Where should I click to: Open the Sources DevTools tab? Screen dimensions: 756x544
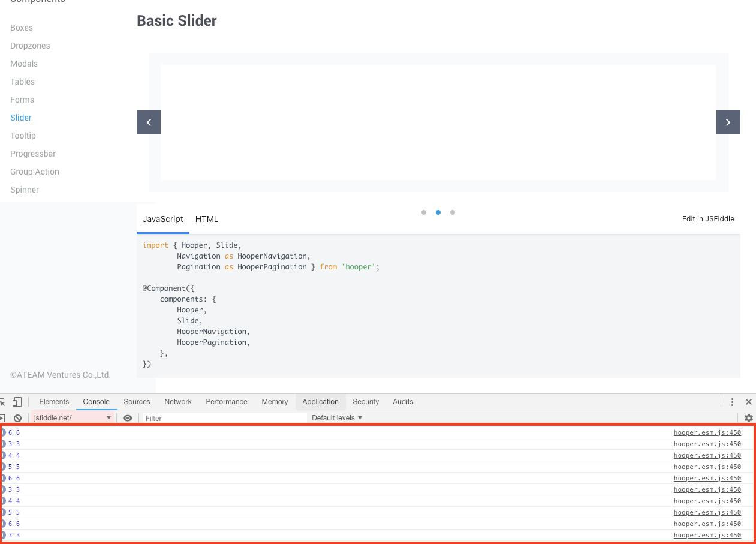(x=137, y=402)
